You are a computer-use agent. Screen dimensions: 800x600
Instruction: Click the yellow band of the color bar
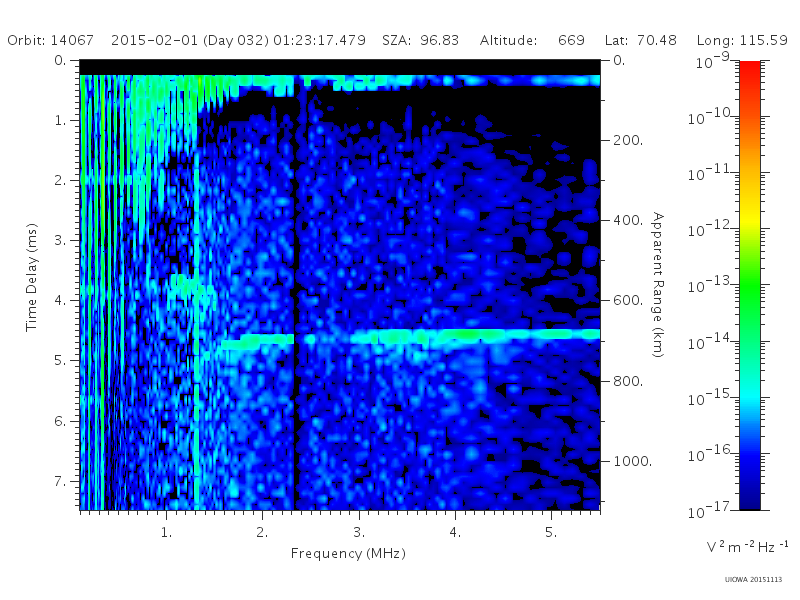749,218
